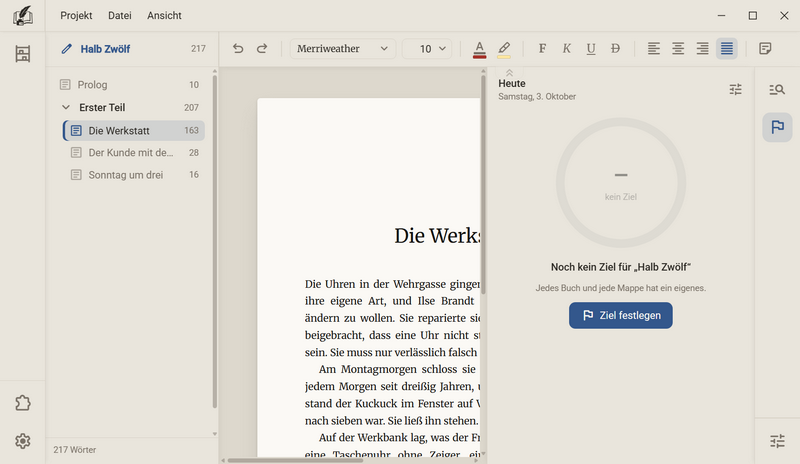Open the bottom-right sliders options icon
Viewport: 800px width, 464px height.
point(777,441)
